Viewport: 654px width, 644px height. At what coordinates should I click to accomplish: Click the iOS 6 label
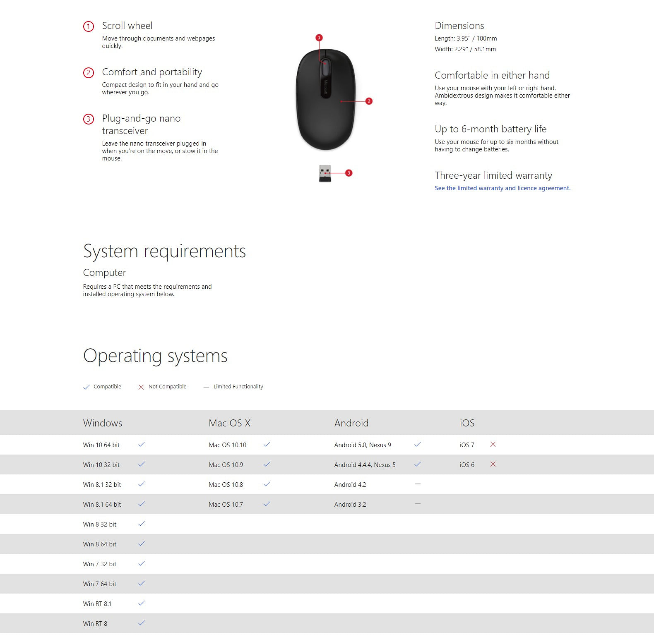(467, 465)
